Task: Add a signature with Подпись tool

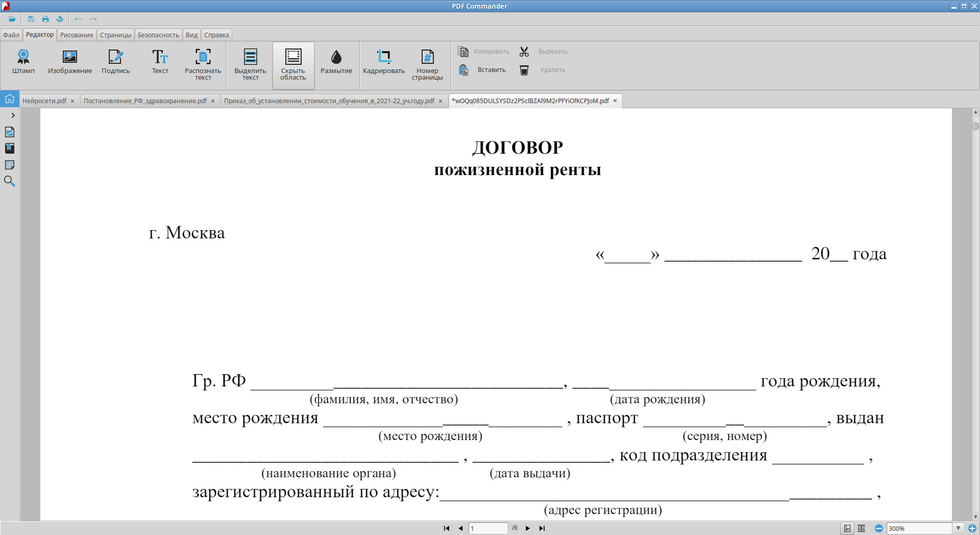Action: tap(116, 62)
